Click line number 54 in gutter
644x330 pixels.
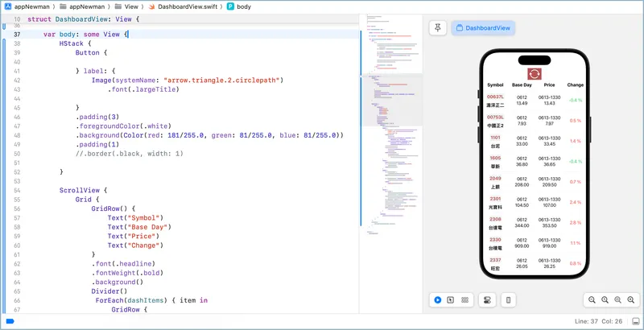coord(17,191)
